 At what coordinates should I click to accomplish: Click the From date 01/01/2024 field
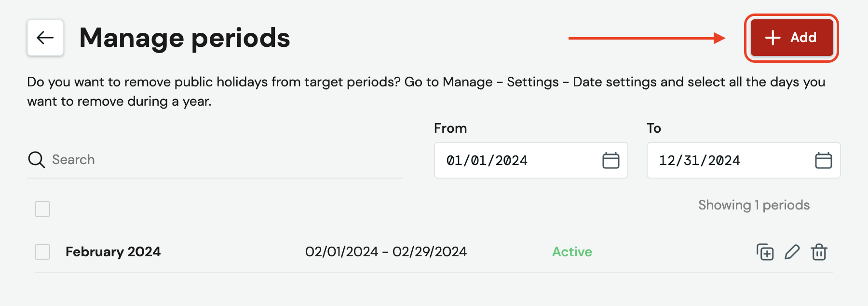[531, 160]
